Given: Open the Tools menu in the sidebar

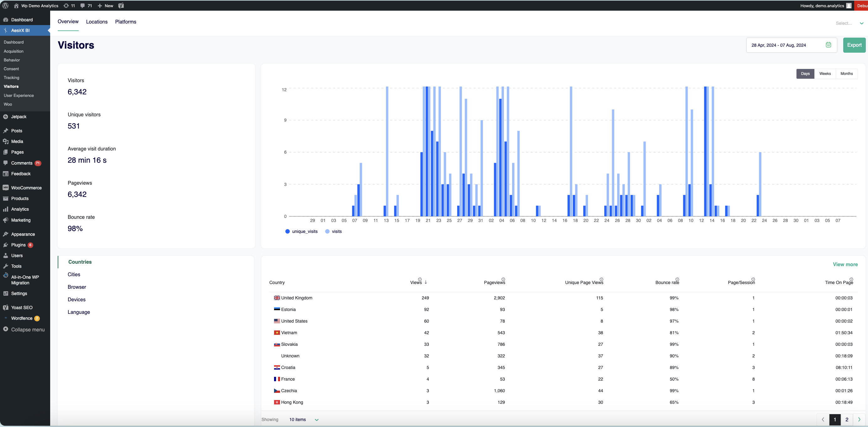Looking at the screenshot, I should 25,266.
